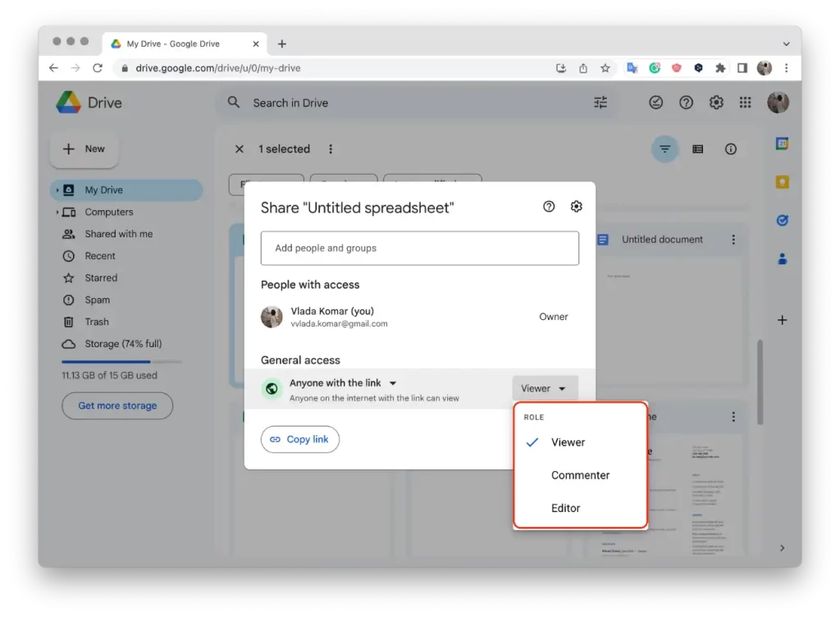Clear selection with the X icon
Viewport: 840px width, 618px height.
pos(240,149)
